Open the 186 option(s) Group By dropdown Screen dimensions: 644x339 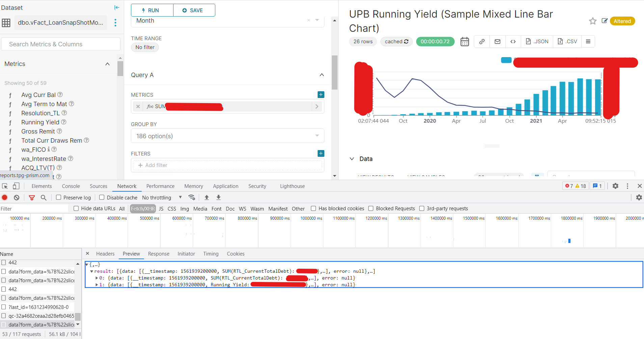pos(227,136)
